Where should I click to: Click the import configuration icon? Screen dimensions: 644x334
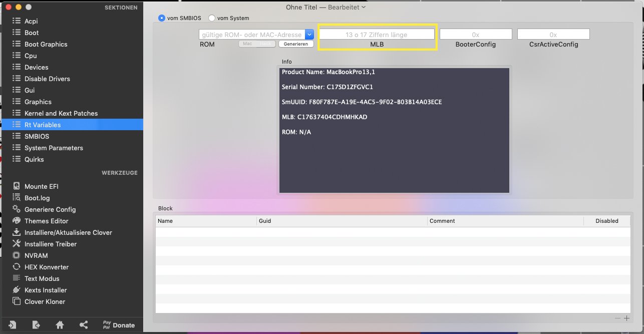(x=12, y=324)
